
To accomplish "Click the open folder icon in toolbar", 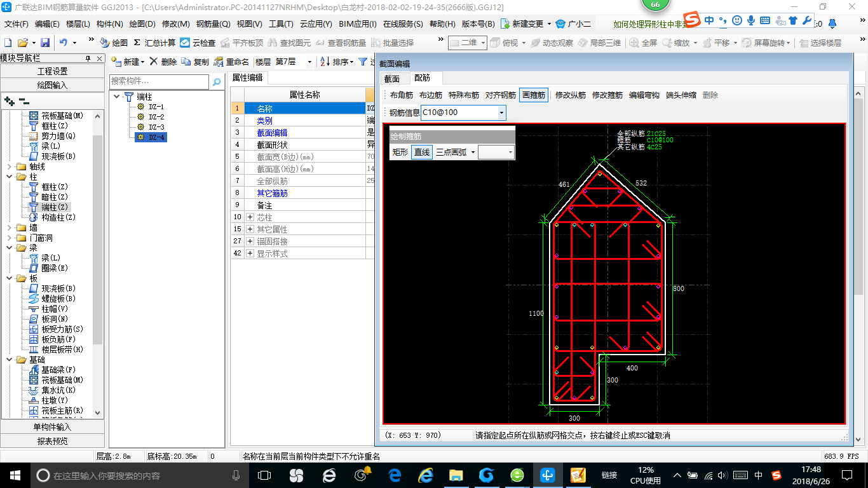I will point(22,43).
